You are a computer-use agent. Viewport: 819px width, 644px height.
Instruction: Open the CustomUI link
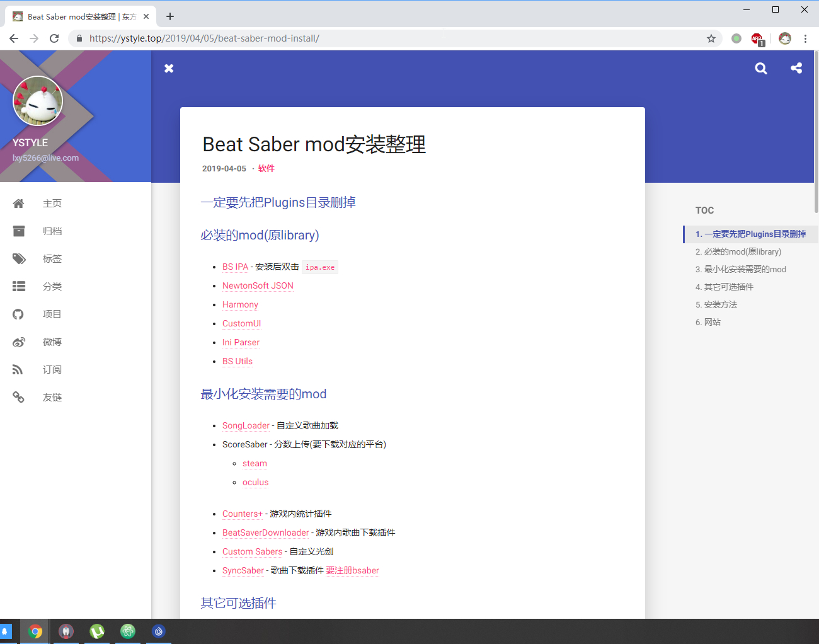tap(241, 324)
